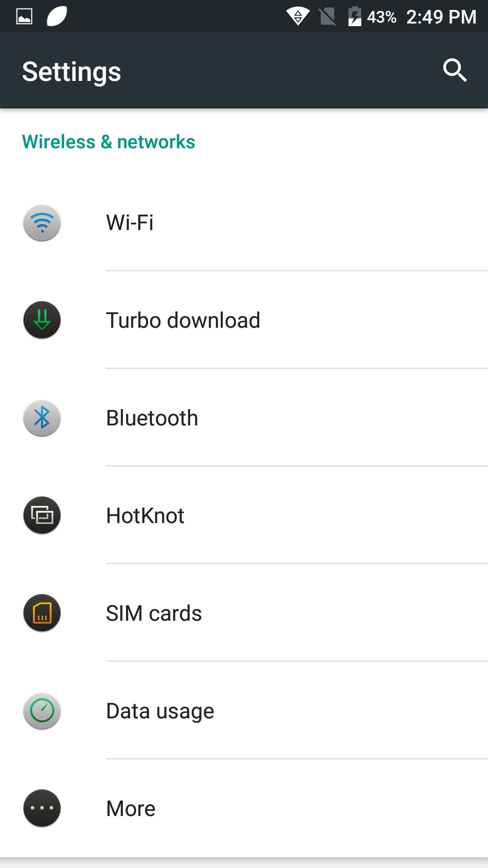Tap the Wi-Fi signal icon
Screen dimensions: 488x868
tap(42, 223)
